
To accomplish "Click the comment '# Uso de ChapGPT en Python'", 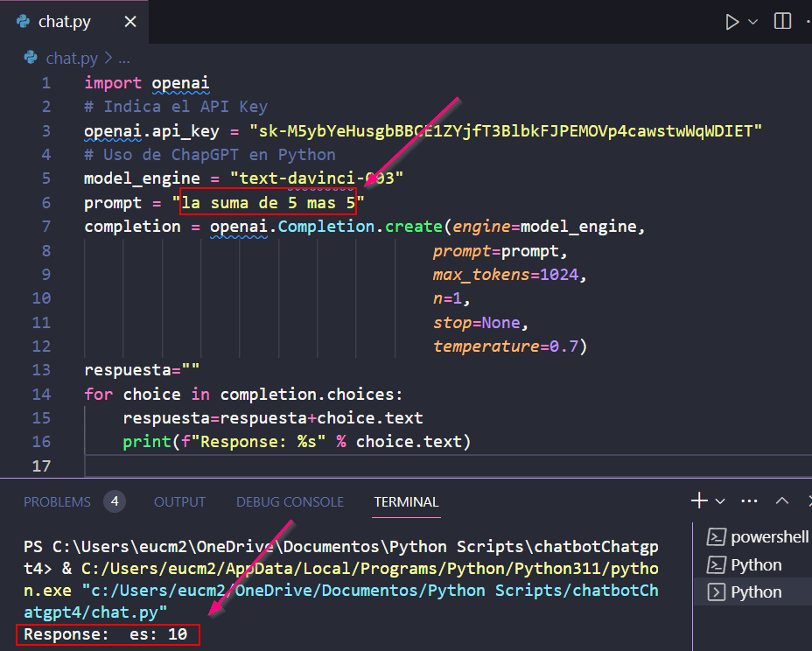I will click(x=210, y=155).
